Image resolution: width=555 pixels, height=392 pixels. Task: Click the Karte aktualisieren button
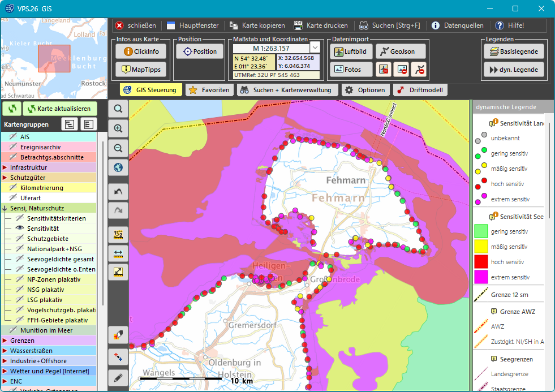(x=59, y=109)
